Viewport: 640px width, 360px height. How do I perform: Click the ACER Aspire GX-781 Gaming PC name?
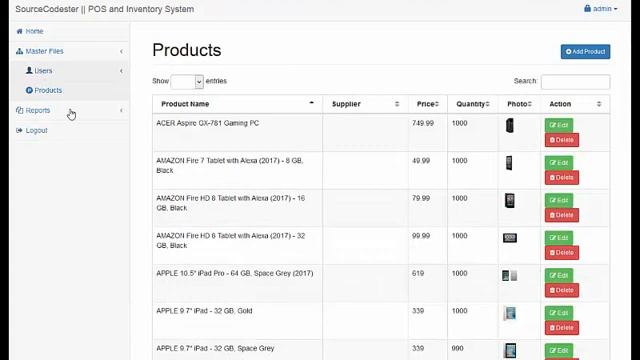pyautogui.click(x=207, y=123)
